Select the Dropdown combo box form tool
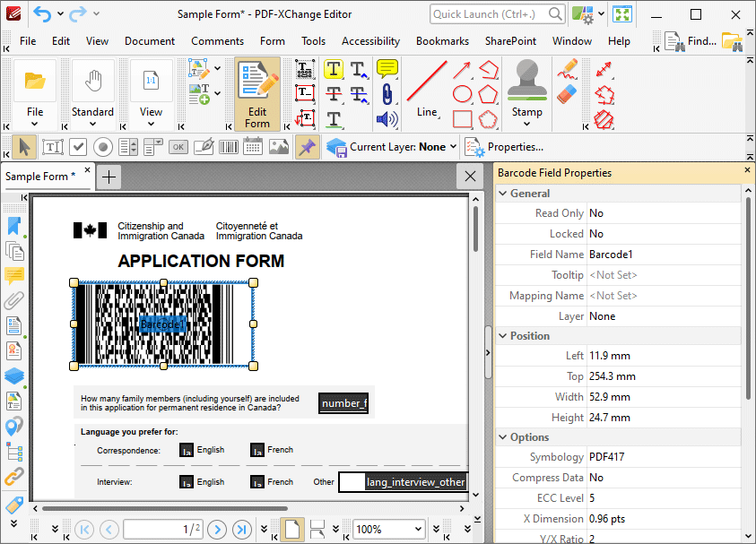756x544 pixels. coord(153,147)
